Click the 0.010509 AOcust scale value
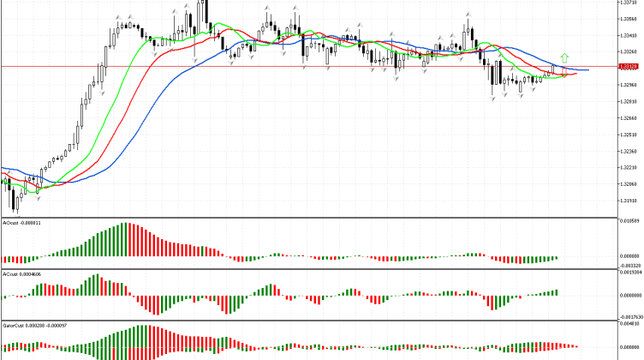Viewport: 644px width, 360px height. (629, 222)
